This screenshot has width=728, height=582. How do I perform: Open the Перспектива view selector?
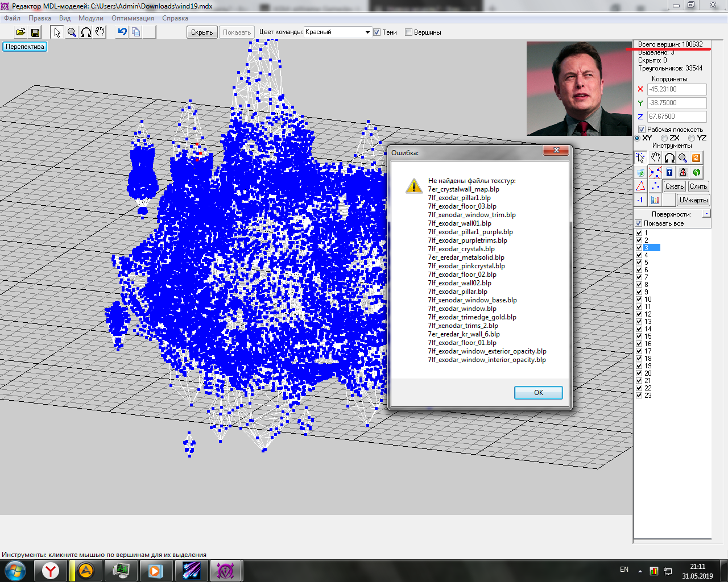point(25,47)
